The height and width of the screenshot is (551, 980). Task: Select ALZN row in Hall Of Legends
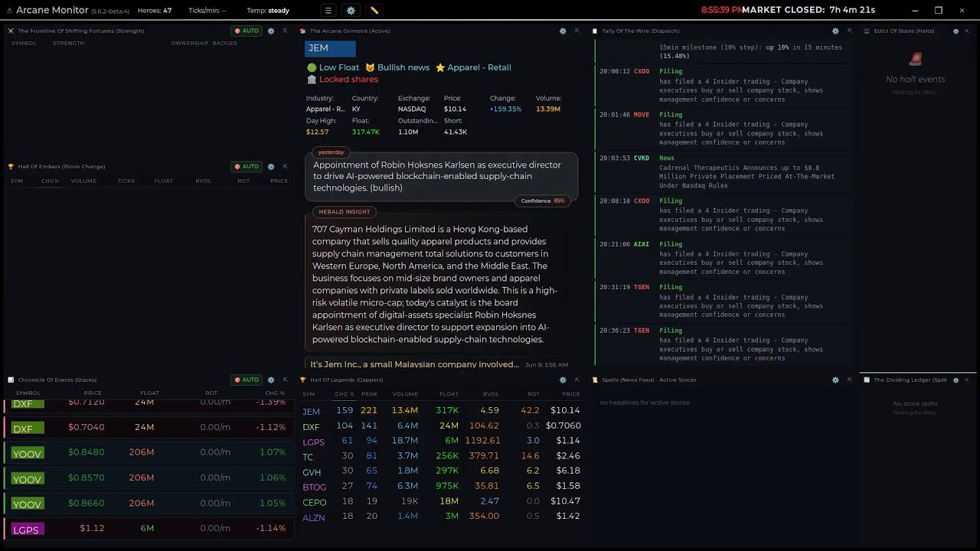pyautogui.click(x=441, y=517)
